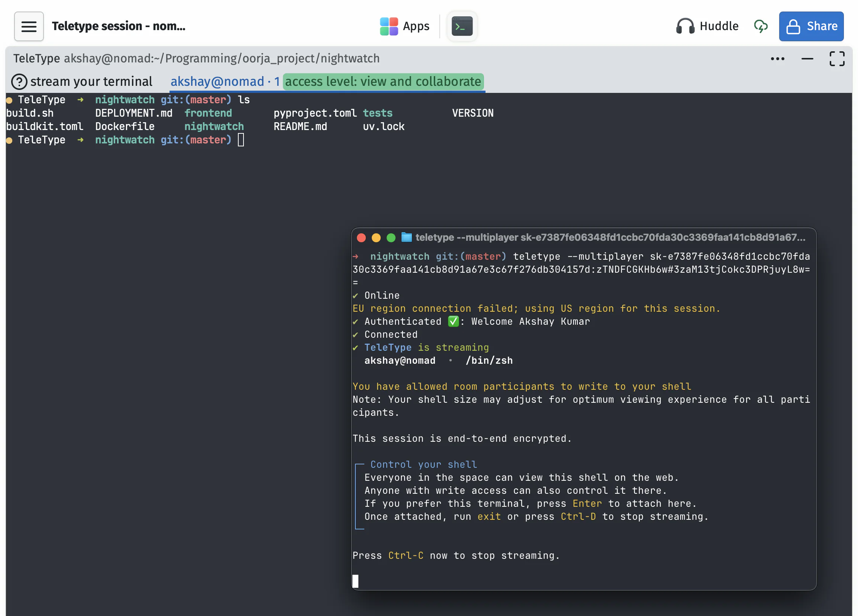Click 'This session is end-to-end encrypted.' line
The width and height of the screenshot is (858, 616).
pyautogui.click(x=462, y=438)
